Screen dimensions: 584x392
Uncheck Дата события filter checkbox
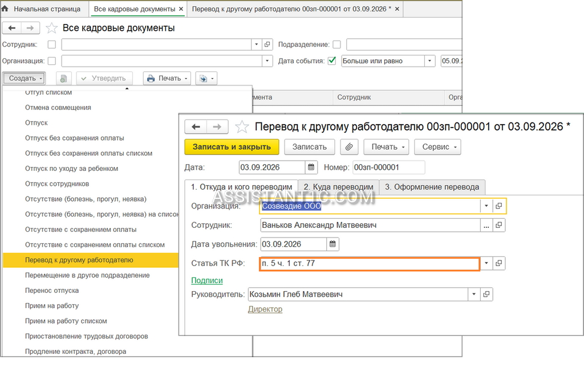332,61
